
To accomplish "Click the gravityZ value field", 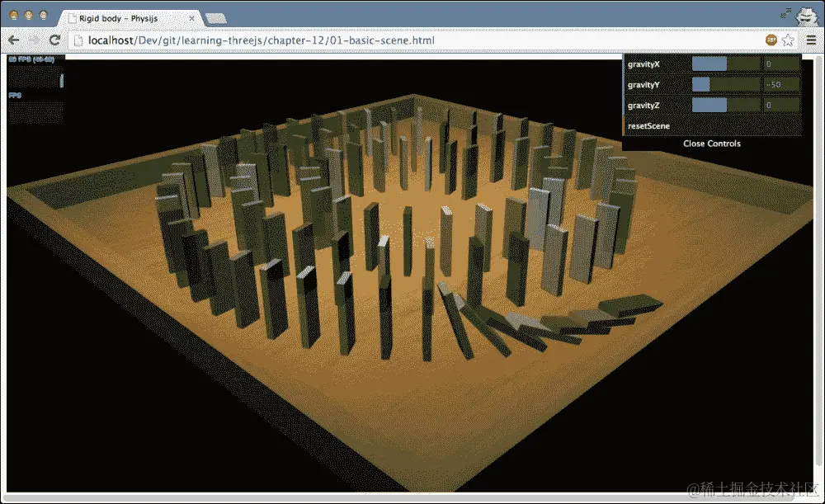I will 781,106.
